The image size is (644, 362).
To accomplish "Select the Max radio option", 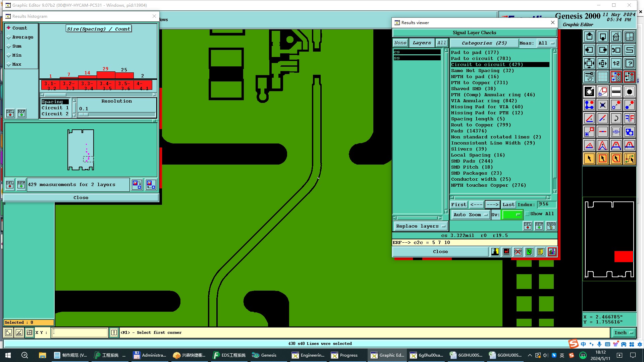I will pyautogui.click(x=14, y=64).
